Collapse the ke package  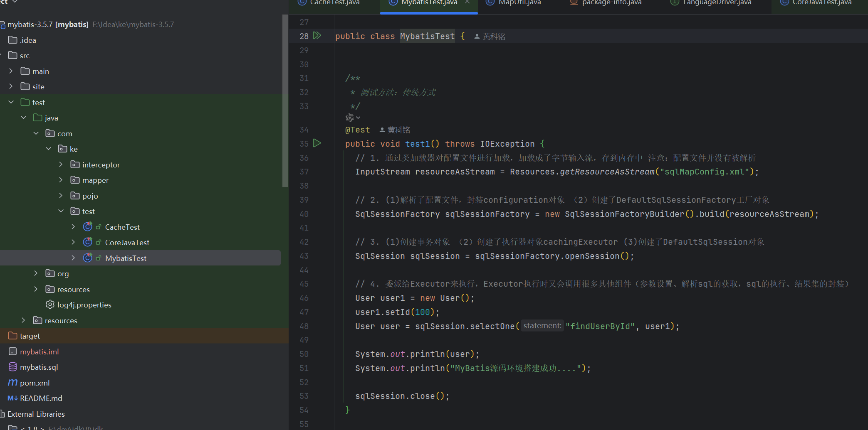(x=49, y=149)
